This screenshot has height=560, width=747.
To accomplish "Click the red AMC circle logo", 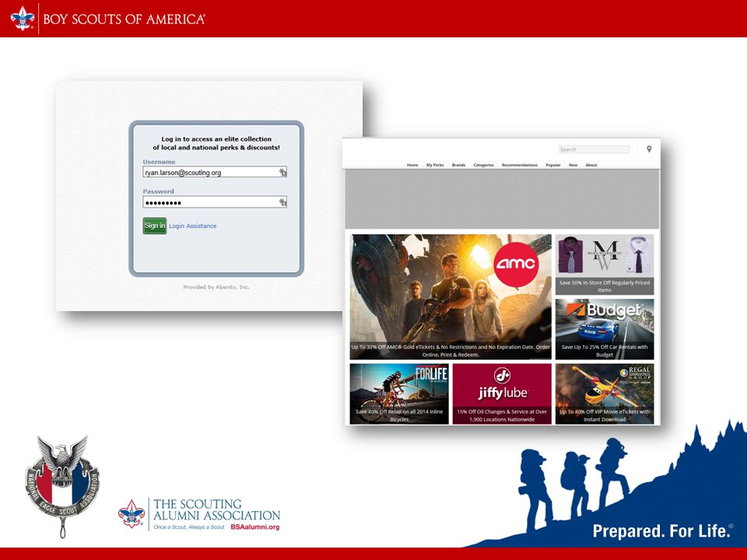I will pos(516,264).
